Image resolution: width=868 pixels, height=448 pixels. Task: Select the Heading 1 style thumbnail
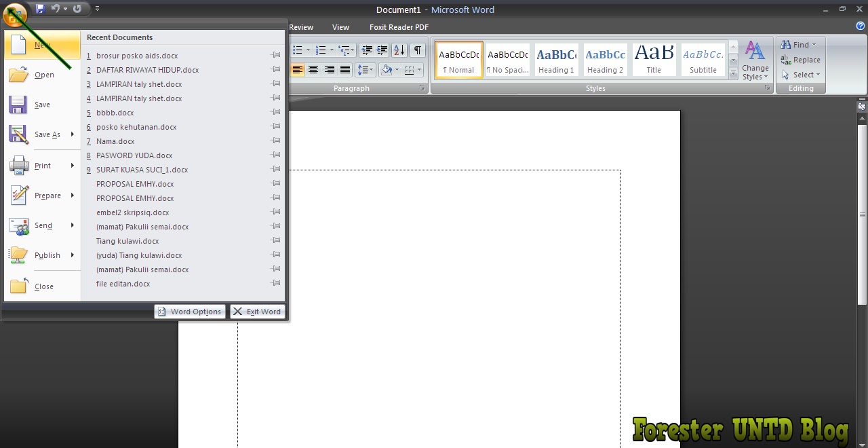click(557, 60)
